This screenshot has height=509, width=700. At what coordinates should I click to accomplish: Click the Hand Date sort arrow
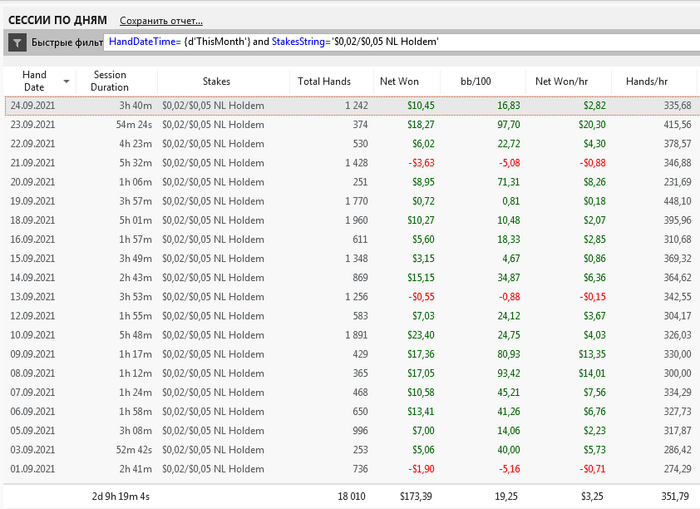coord(67,81)
